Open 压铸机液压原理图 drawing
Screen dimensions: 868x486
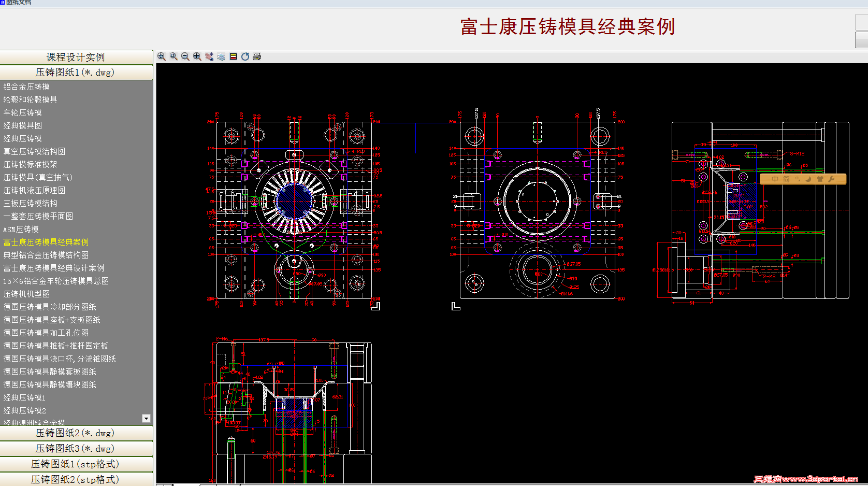(x=34, y=190)
